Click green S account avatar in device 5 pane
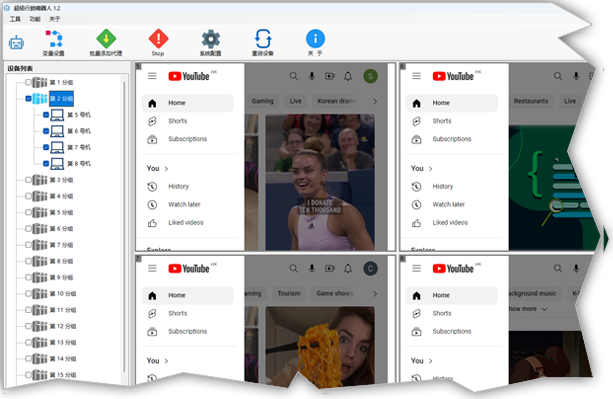The image size is (613, 399). point(370,76)
